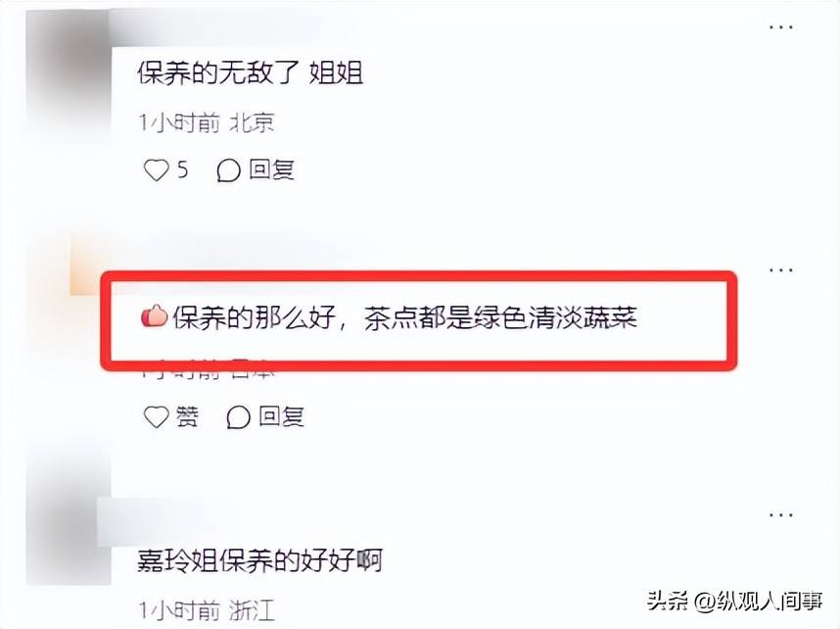
Task: Open the three-dot menu for the 保养的无敌了 comment
Action: point(780,27)
